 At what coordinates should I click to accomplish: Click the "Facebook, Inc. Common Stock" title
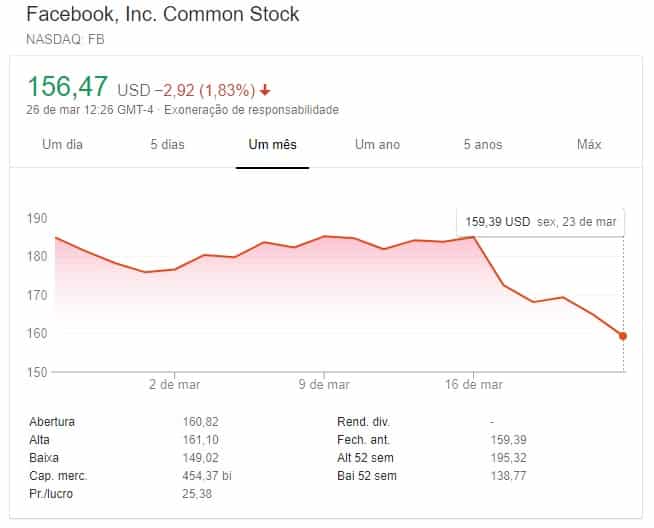(x=162, y=16)
